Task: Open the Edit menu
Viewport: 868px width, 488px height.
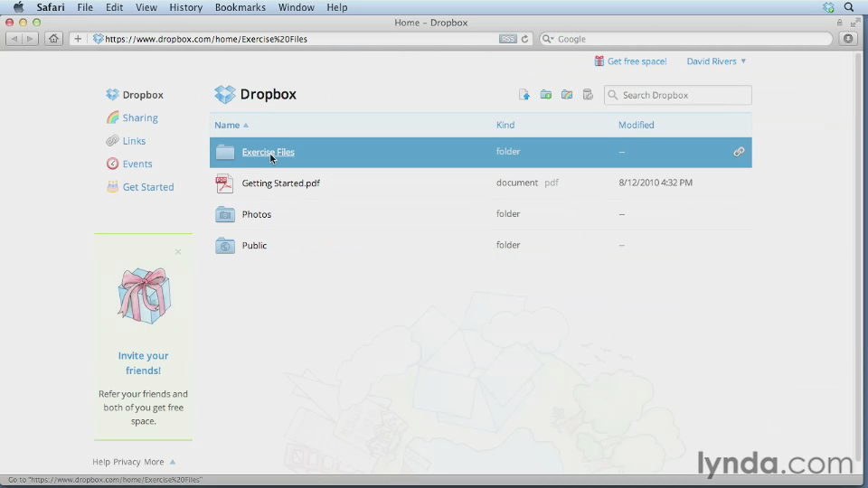Action: click(x=114, y=7)
